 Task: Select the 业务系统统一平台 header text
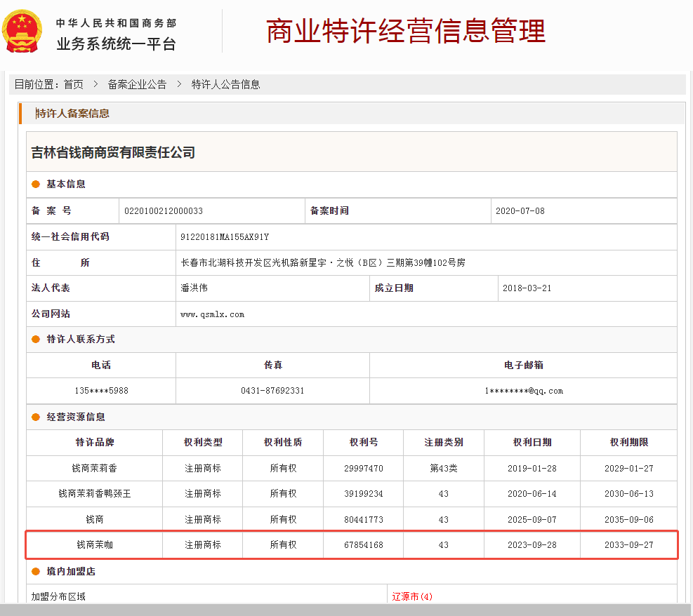point(117,44)
